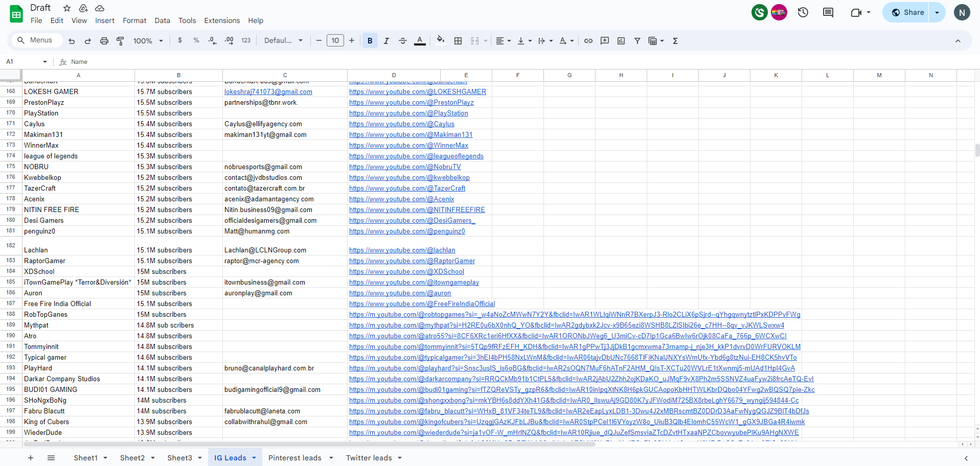The width and height of the screenshot is (980, 466).
Task: Open the name box dropdown arrow
Action: (x=45, y=62)
